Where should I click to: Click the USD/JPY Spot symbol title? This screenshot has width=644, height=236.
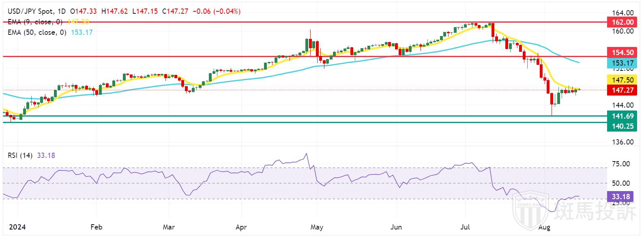pos(30,11)
